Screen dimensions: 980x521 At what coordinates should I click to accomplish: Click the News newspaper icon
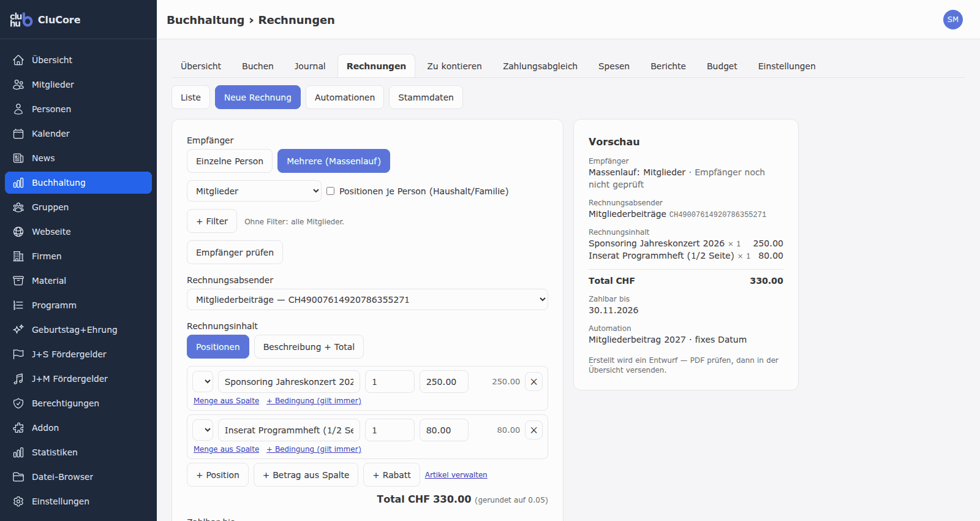[18, 158]
